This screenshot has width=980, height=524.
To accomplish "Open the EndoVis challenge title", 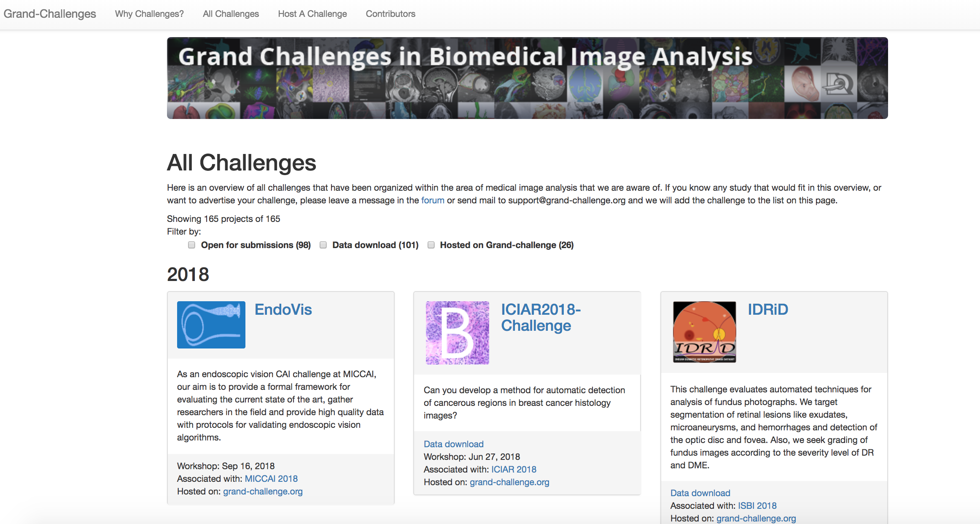I will click(283, 310).
